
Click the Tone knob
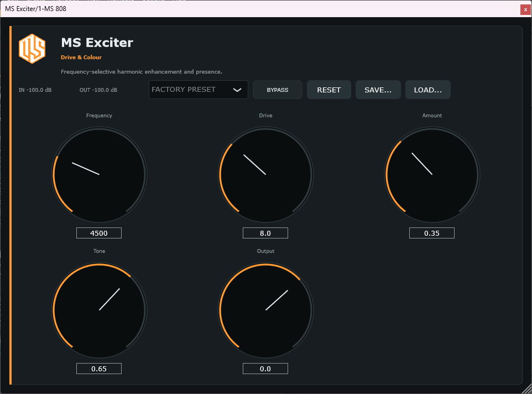[99, 310]
